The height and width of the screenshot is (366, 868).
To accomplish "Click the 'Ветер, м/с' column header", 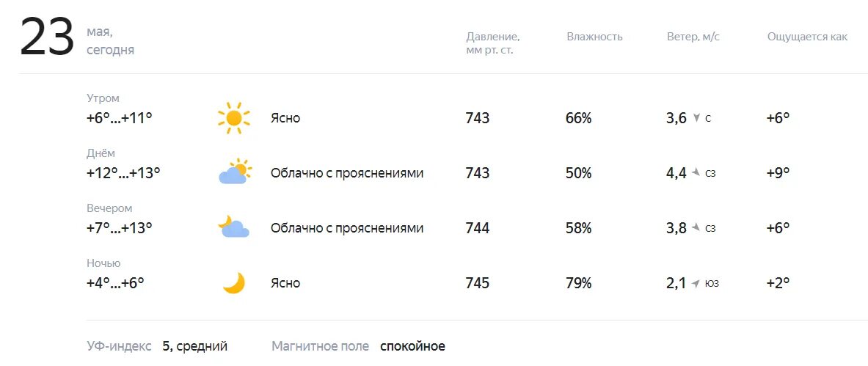I will tap(693, 37).
